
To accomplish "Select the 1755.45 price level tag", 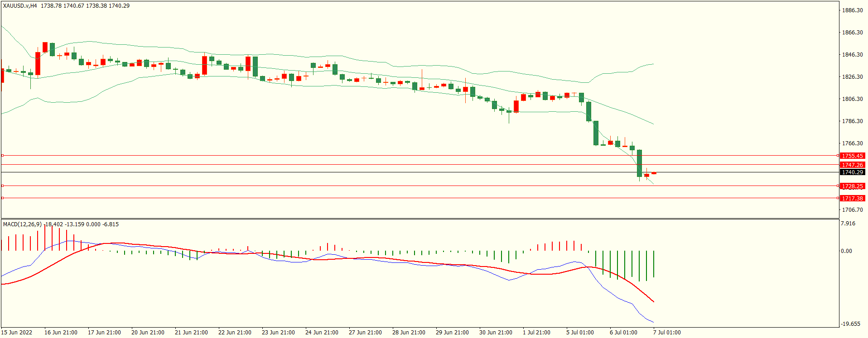I will coord(852,156).
